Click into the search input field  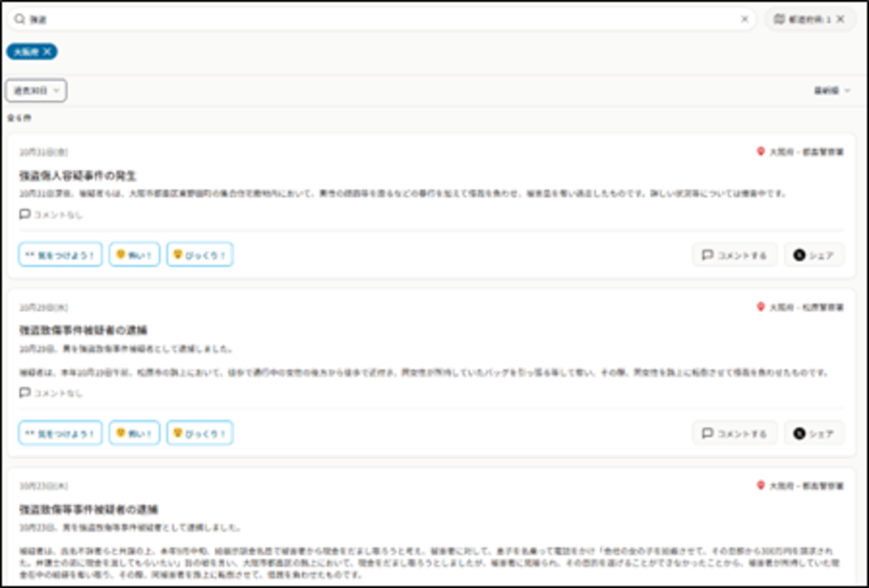382,19
